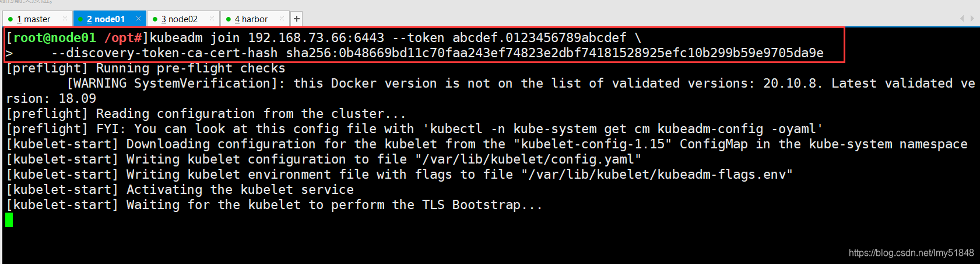Click the green status dot on harbor tab
The image size is (980, 264).
pos(229,19)
